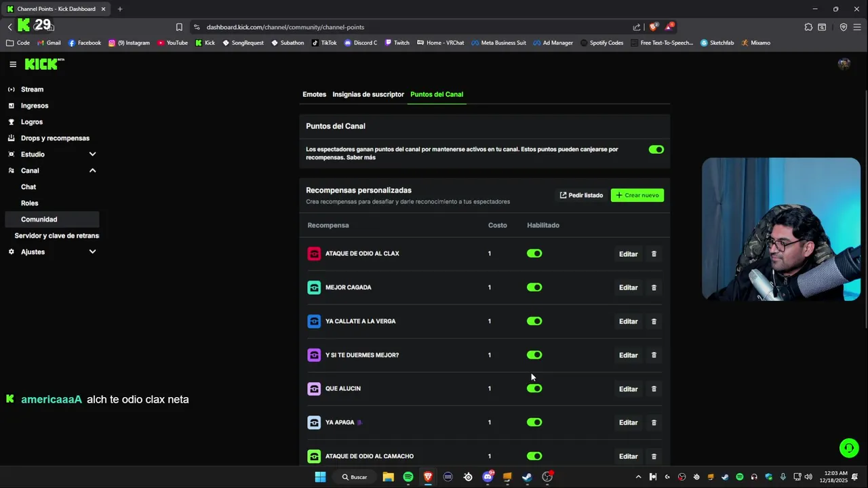868x488 pixels.
Task: Open Spotify from the Windows taskbar
Action: pos(408,477)
